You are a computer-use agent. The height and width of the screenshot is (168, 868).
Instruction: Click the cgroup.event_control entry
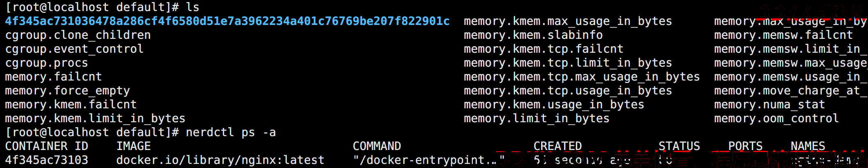pyautogui.click(x=74, y=49)
